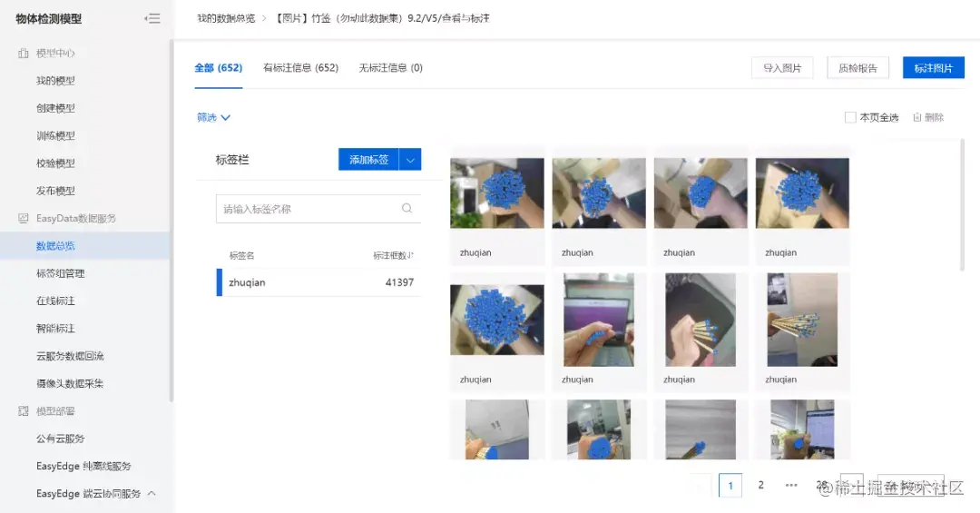Click the pagination ellipsis to jump pages
The height and width of the screenshot is (513, 980).
point(791,486)
